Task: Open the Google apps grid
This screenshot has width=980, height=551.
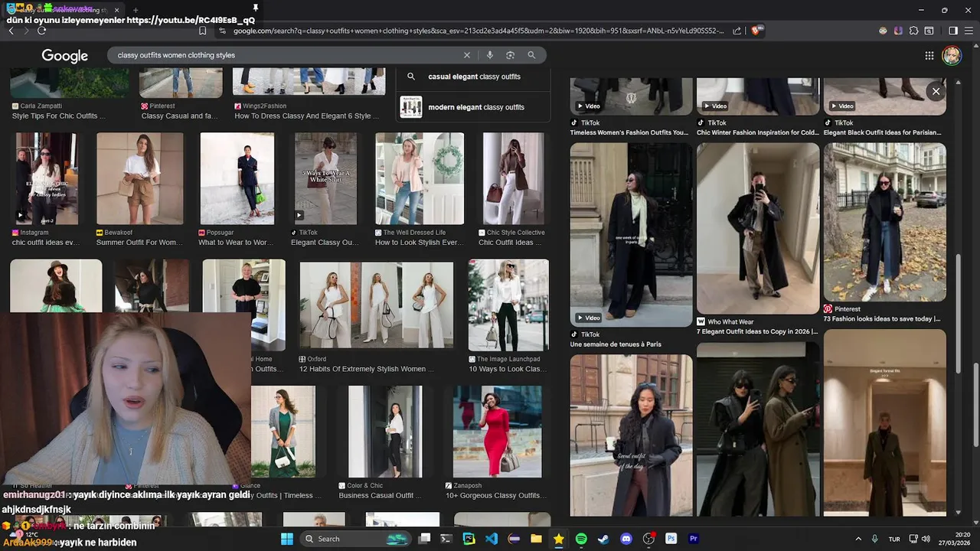Action: coord(929,55)
